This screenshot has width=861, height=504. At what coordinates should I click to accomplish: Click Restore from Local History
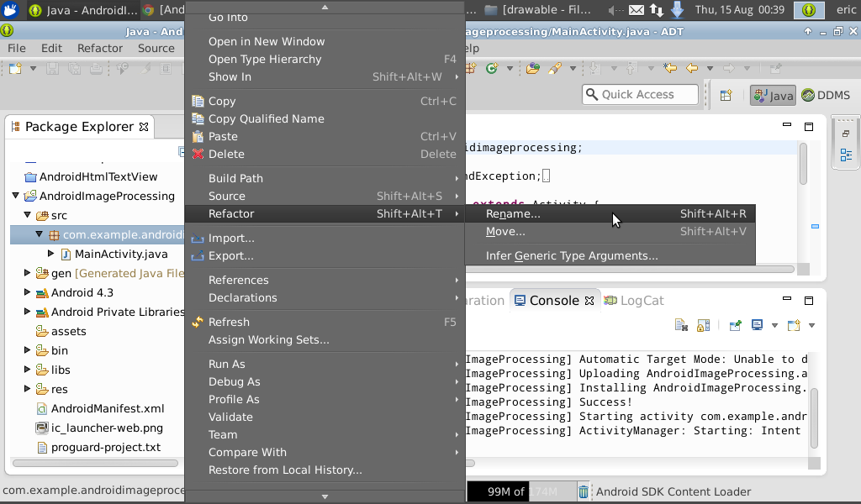pos(325,470)
